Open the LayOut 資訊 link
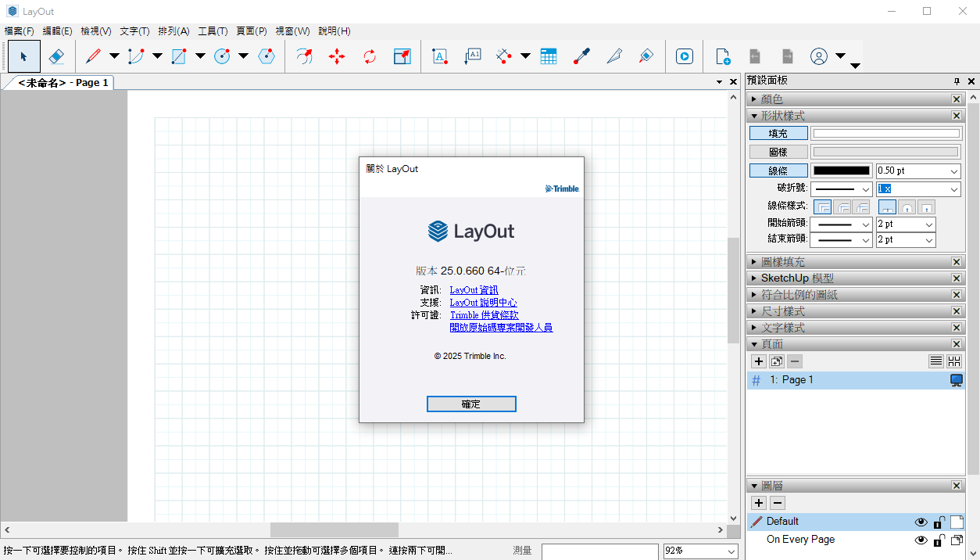The image size is (980, 560). click(x=474, y=290)
